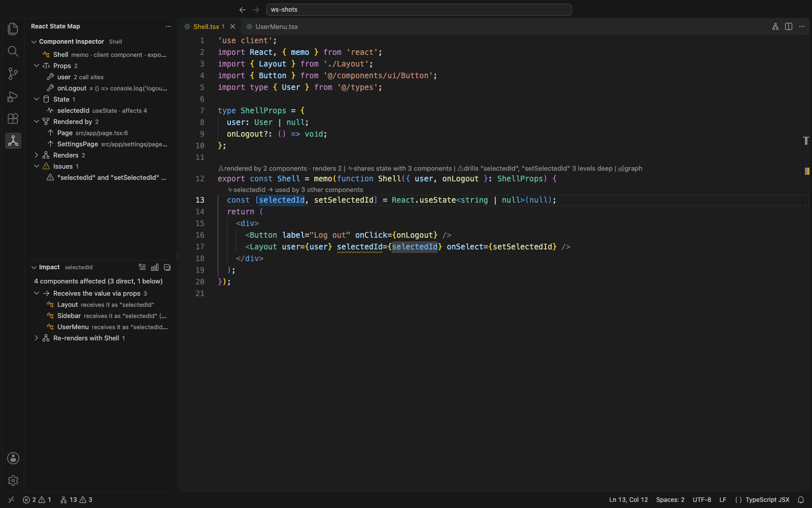Click the remote window indicator in status bar
Image resolution: width=812 pixels, height=508 pixels.
click(11, 500)
